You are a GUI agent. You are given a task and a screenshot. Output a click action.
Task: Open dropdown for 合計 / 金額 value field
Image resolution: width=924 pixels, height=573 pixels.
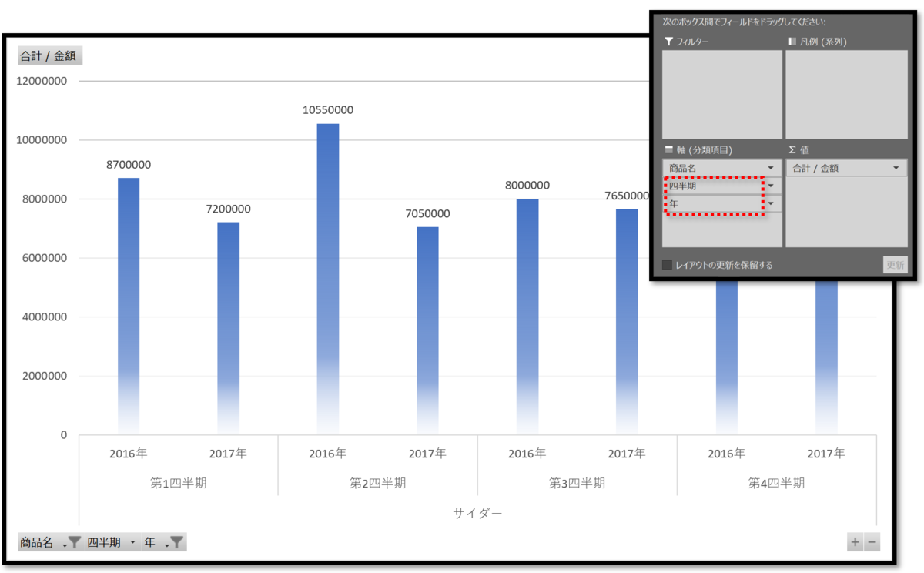point(896,168)
